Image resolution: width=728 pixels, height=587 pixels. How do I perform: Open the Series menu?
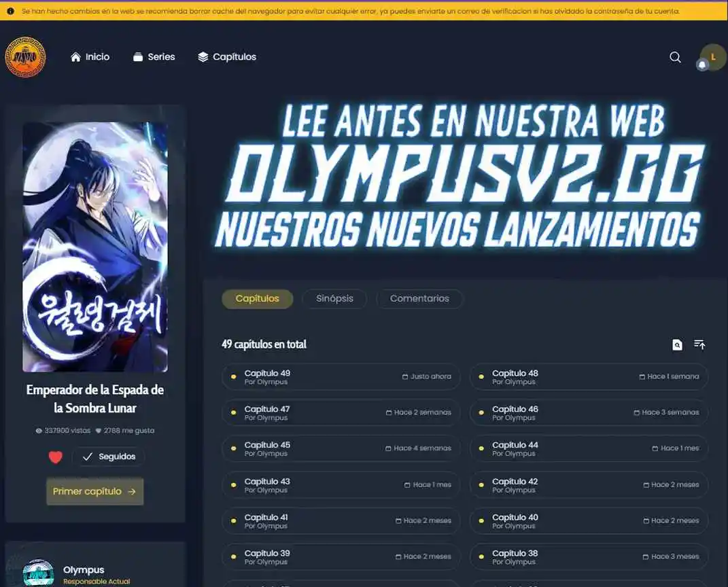pyautogui.click(x=154, y=56)
